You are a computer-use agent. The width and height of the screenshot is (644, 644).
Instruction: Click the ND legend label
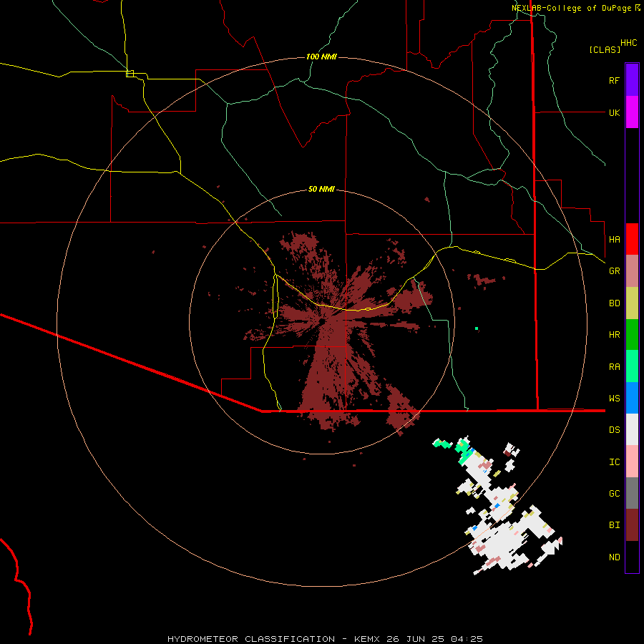point(614,557)
